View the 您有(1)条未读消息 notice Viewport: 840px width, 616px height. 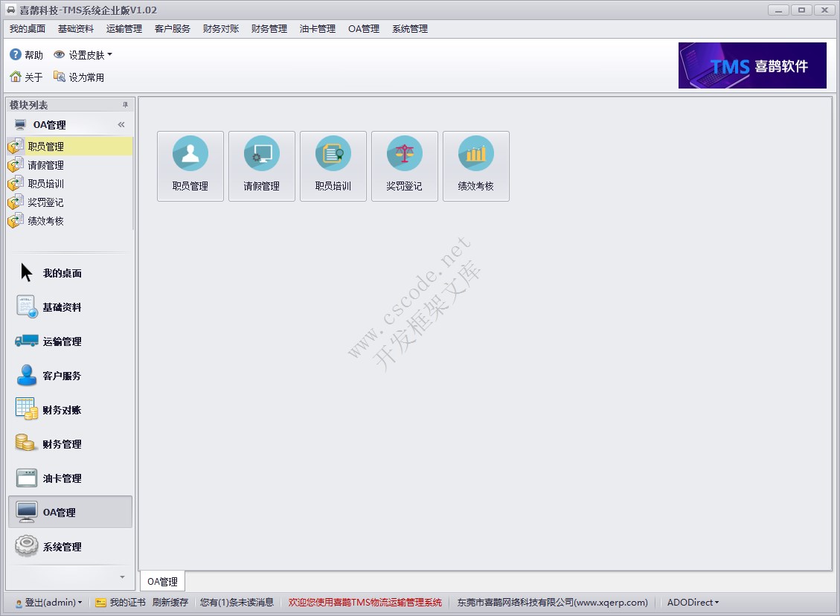click(237, 603)
